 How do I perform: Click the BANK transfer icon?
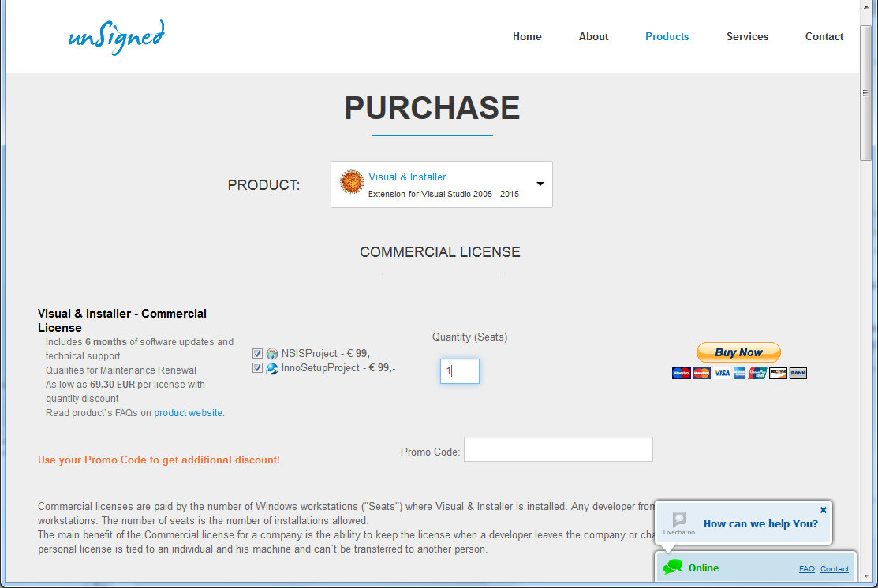click(798, 373)
